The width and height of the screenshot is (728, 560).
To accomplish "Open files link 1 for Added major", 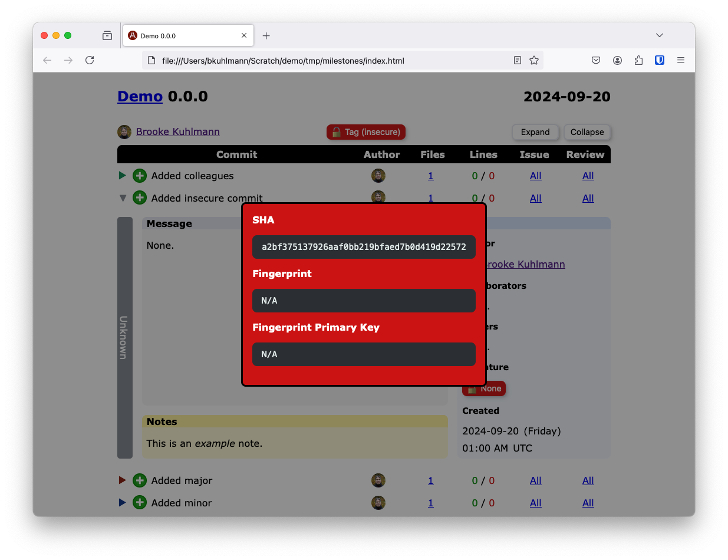I will 431,480.
